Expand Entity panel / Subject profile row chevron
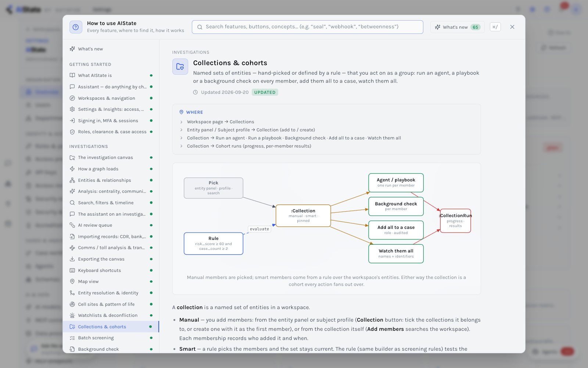The height and width of the screenshot is (368, 588). coord(181,130)
